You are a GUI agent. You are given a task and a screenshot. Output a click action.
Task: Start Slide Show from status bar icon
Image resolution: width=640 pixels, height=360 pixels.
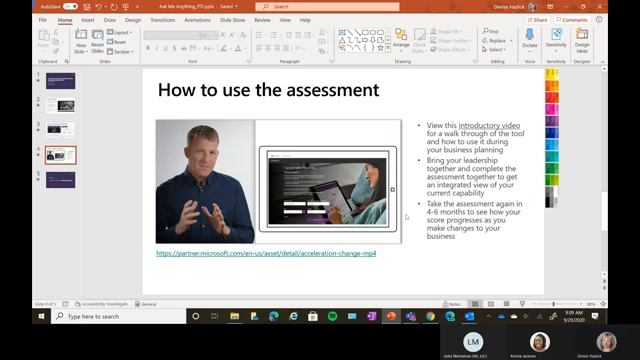tap(522, 304)
